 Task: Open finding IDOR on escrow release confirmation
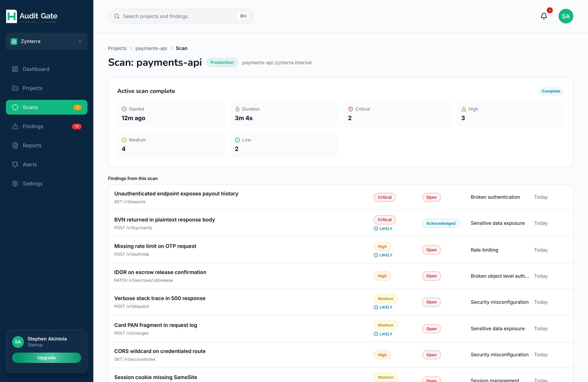tap(341, 276)
